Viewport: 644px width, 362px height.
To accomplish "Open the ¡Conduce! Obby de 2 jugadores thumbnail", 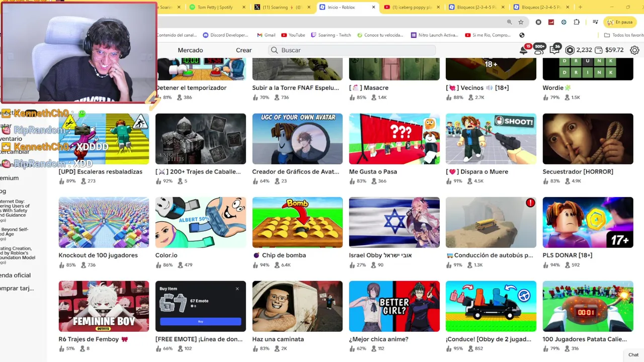I will point(491,306).
